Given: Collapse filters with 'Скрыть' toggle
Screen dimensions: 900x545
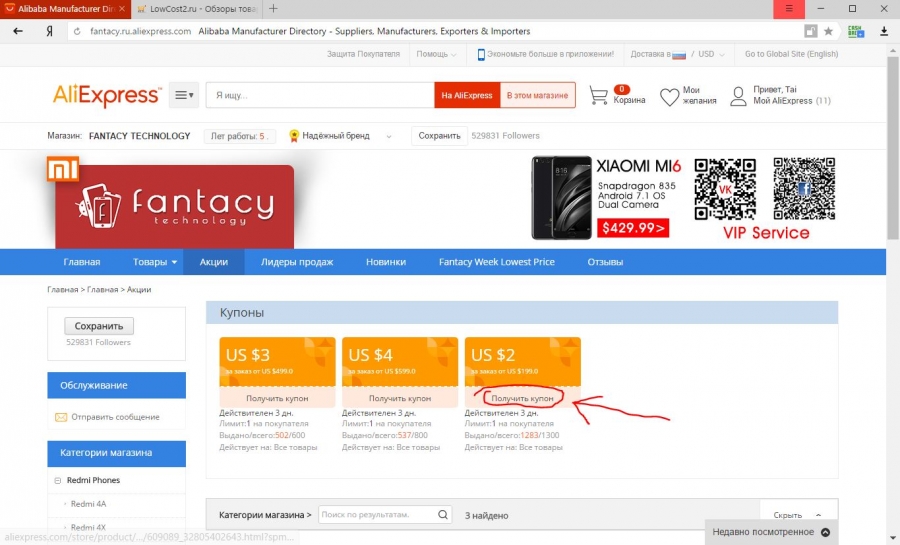Looking at the screenshot, I should coord(797,515).
